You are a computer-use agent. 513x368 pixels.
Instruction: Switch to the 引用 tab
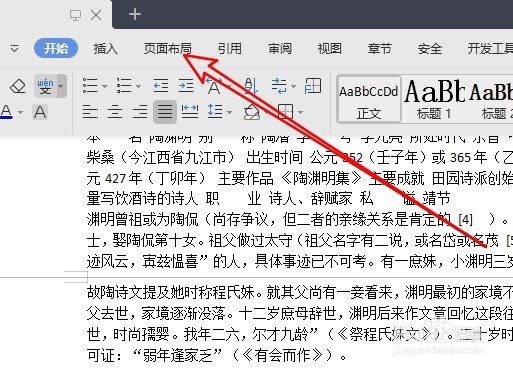coord(230,49)
